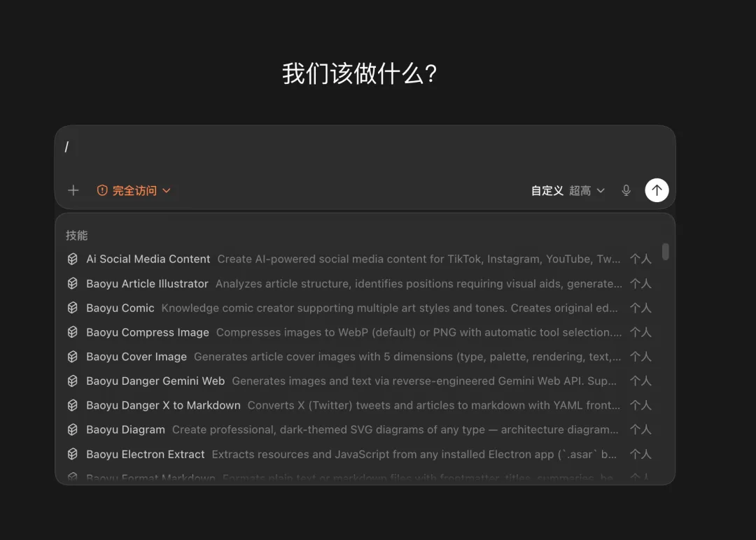Open the 完全访问 permission dropdown
756x540 pixels.
(134, 190)
